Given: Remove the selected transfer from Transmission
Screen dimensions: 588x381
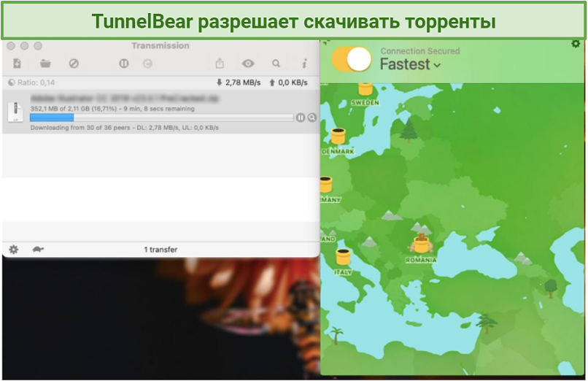Looking at the screenshot, I should pos(74,64).
